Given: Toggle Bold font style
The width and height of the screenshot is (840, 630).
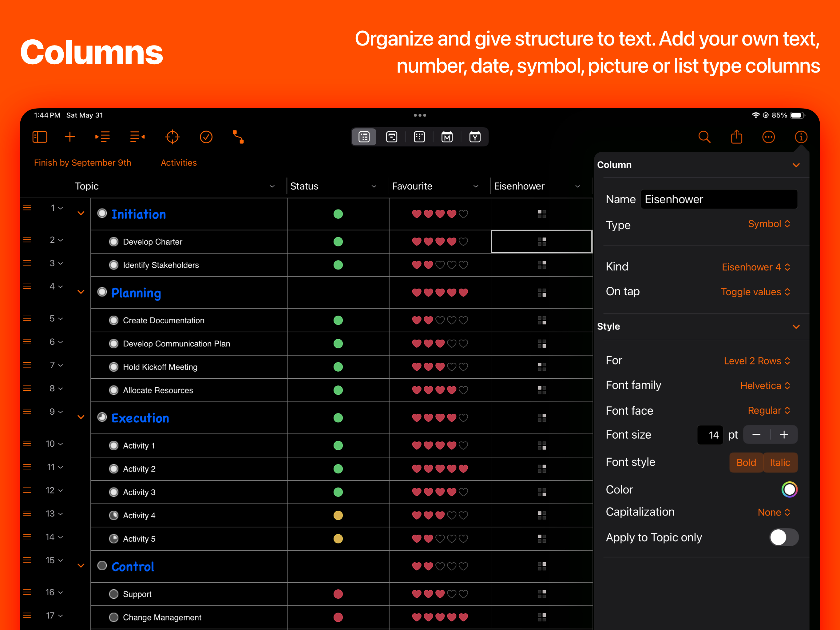Looking at the screenshot, I should point(746,462).
